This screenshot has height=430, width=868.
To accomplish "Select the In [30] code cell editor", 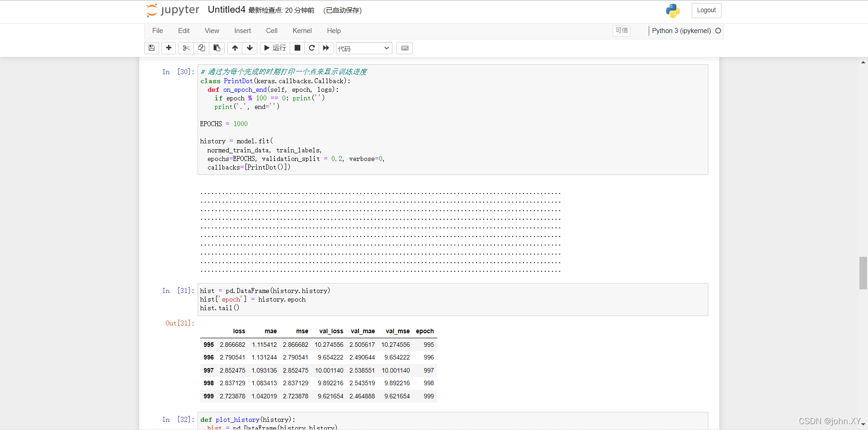I will tap(453, 119).
